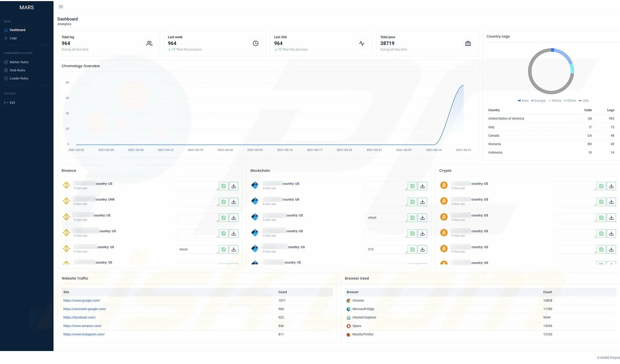Click the download icon on first Binance entry
Screen dimensions: 620x364
(233, 185)
